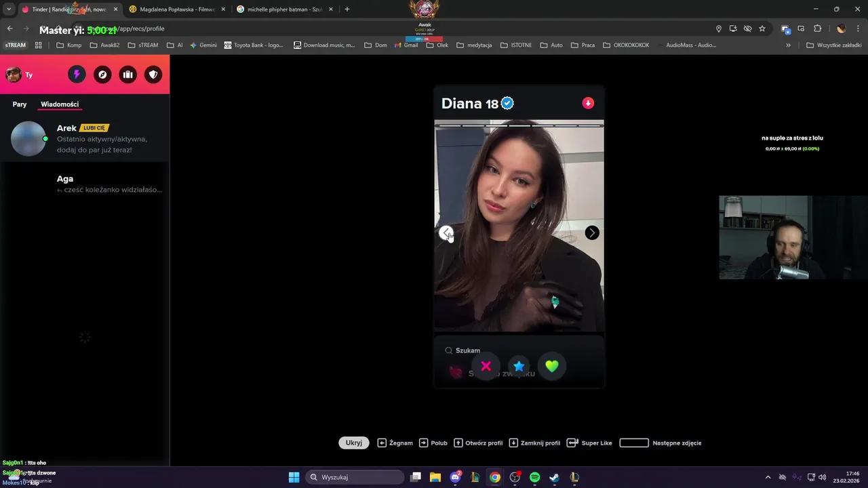
Task: Open the tab search dropdown
Action: click(x=9, y=9)
